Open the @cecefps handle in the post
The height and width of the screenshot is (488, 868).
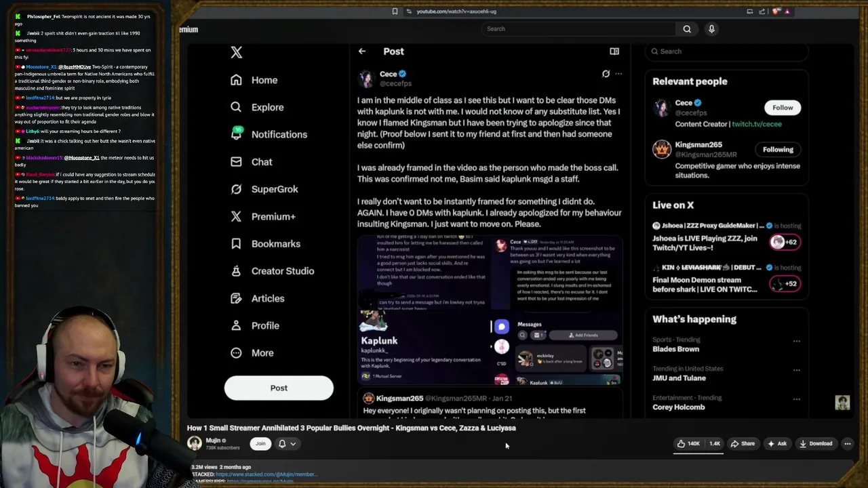tap(395, 83)
